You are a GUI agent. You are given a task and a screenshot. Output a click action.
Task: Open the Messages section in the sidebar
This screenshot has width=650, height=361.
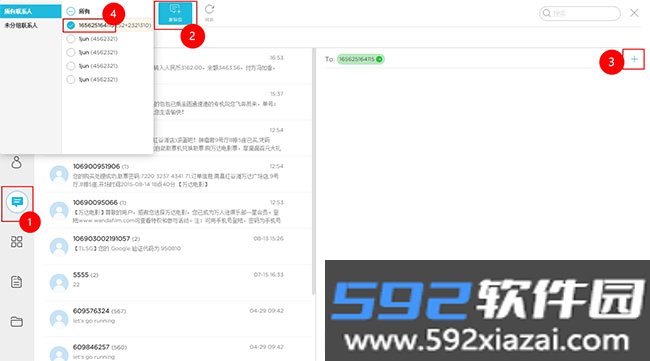17,202
